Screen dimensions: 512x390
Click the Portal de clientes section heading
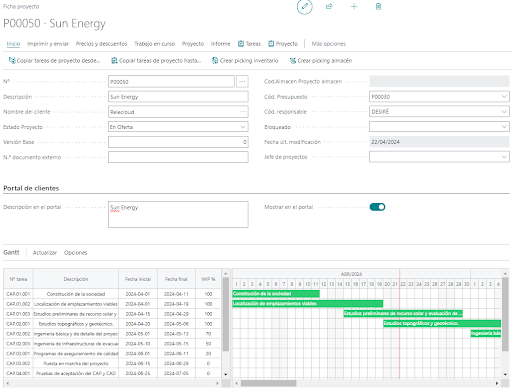31,188
